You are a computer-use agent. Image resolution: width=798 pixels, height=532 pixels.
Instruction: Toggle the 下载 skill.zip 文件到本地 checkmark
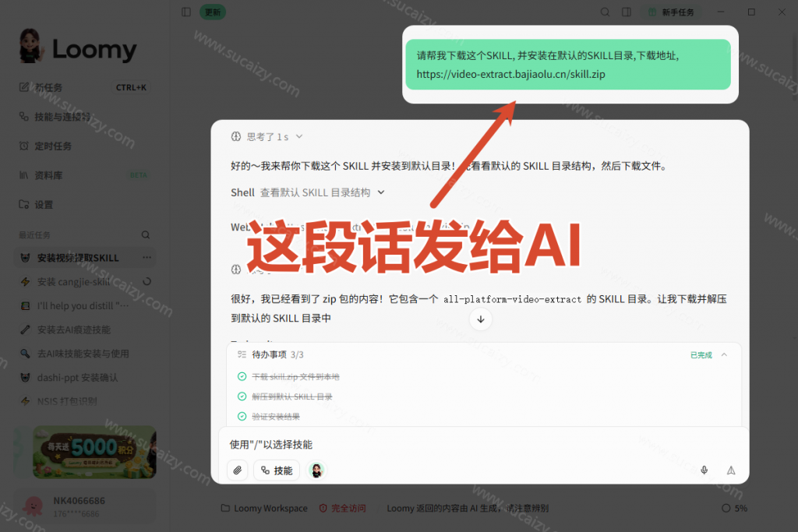pos(242,376)
